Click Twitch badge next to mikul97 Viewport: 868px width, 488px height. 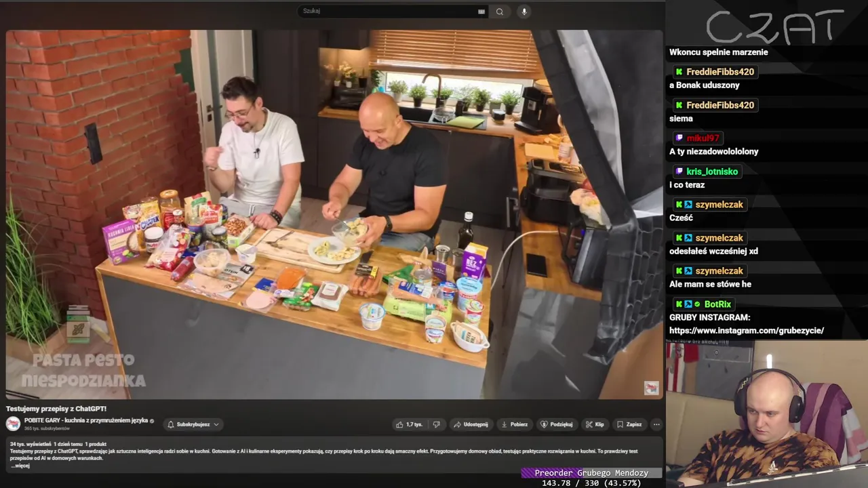tap(679, 138)
